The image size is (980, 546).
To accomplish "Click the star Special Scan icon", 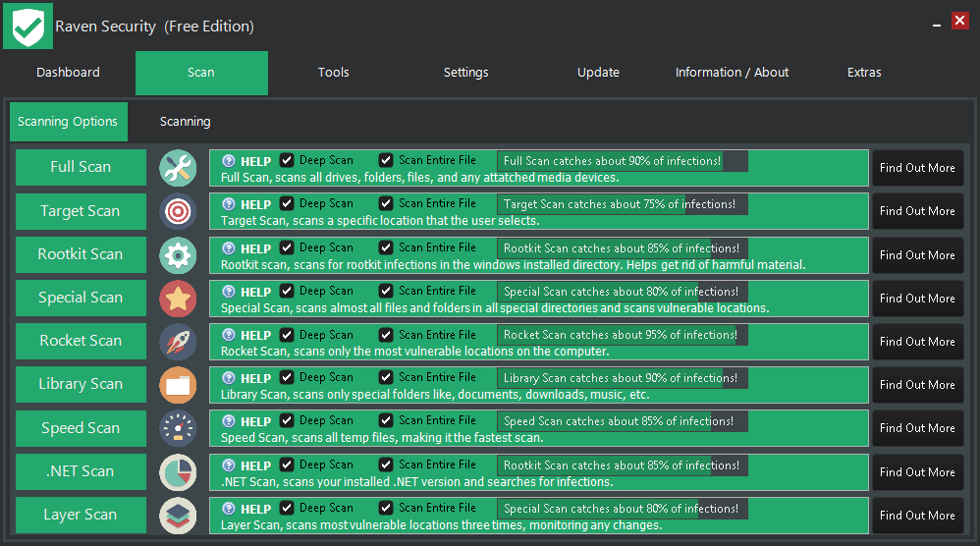I will point(178,298).
